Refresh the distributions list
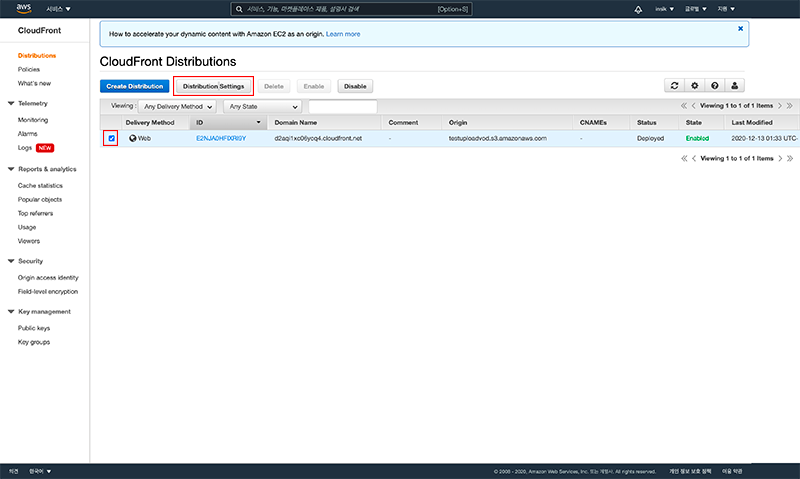This screenshot has height=479, width=800. pyautogui.click(x=674, y=86)
